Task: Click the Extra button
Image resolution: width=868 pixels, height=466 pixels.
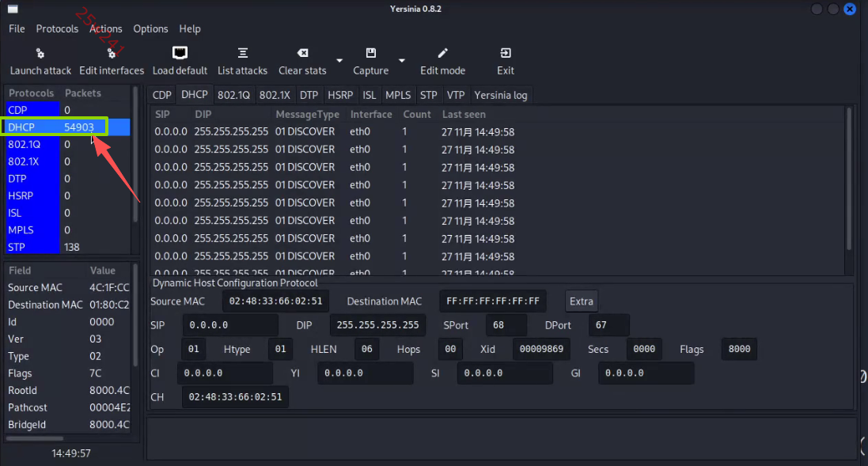Action: point(582,301)
